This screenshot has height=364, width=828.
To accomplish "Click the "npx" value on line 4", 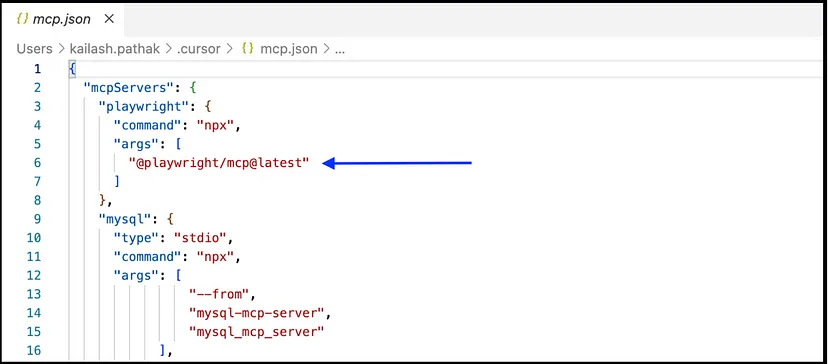I will pyautogui.click(x=215, y=125).
